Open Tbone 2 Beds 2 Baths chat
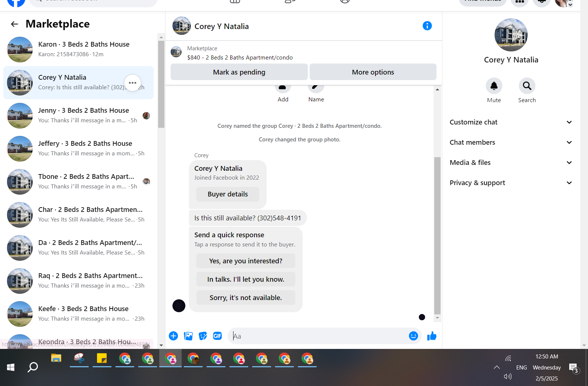This screenshot has height=386, width=588. [78, 182]
